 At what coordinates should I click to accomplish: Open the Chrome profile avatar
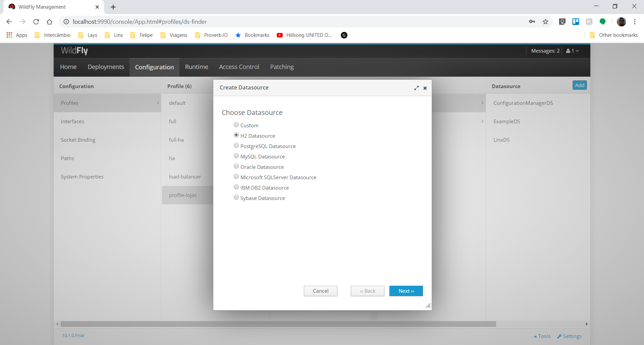coord(621,22)
